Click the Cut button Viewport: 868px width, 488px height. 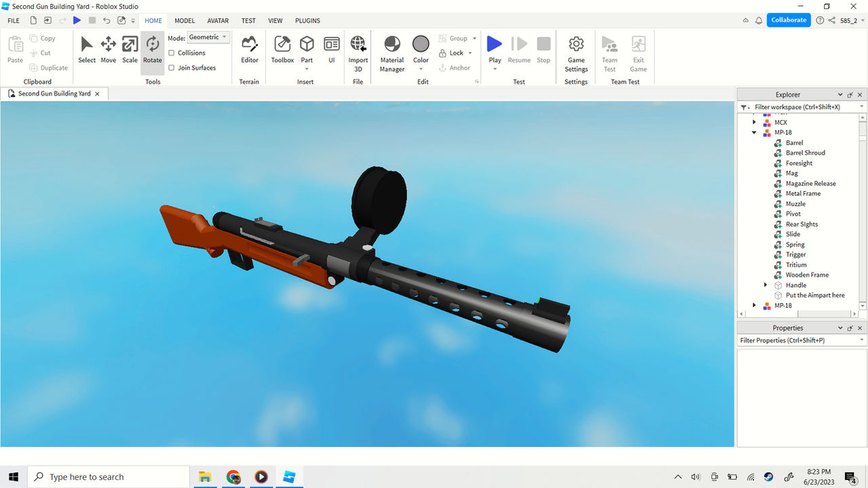click(41, 53)
